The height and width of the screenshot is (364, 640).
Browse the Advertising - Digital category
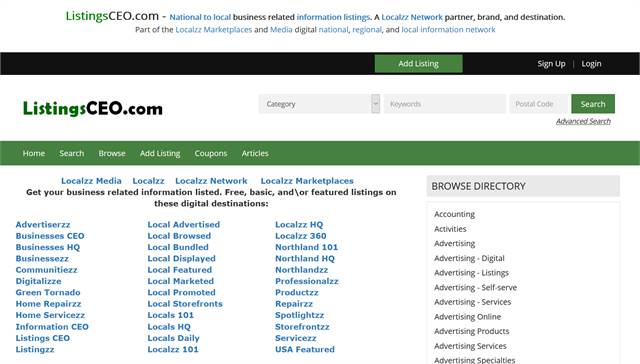point(469,258)
